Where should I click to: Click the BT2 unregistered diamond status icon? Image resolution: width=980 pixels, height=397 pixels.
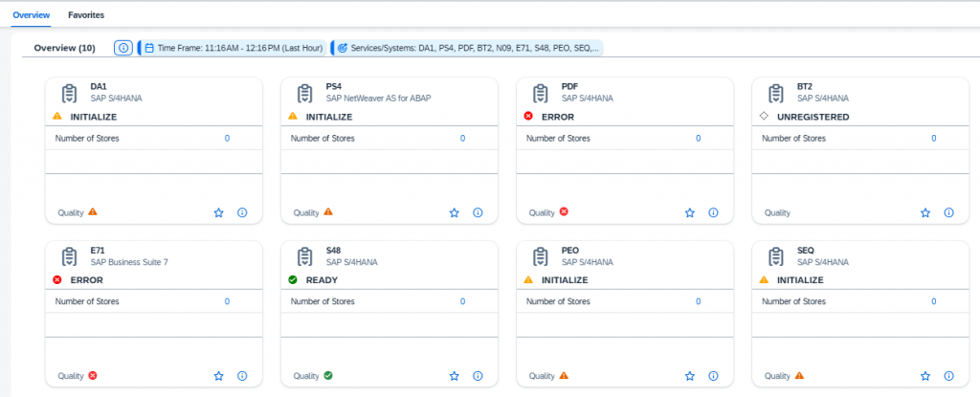point(763,117)
